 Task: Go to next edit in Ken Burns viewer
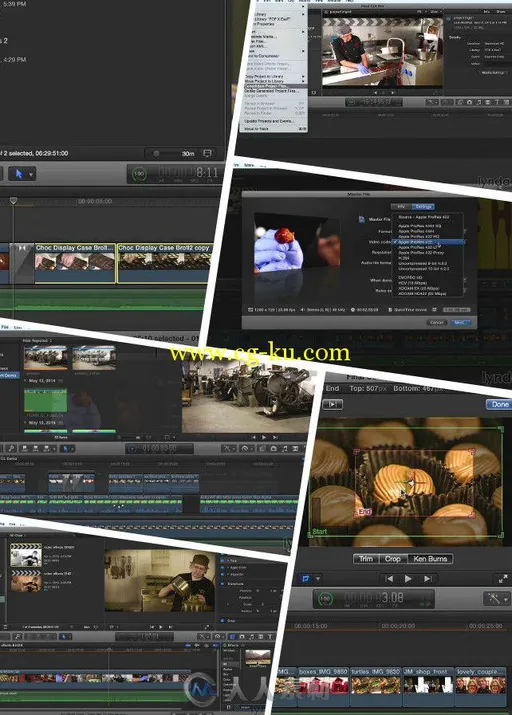pyautogui.click(x=428, y=579)
